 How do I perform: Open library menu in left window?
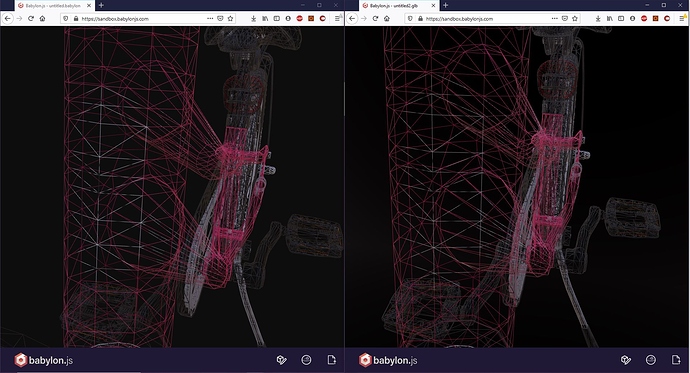[265, 18]
